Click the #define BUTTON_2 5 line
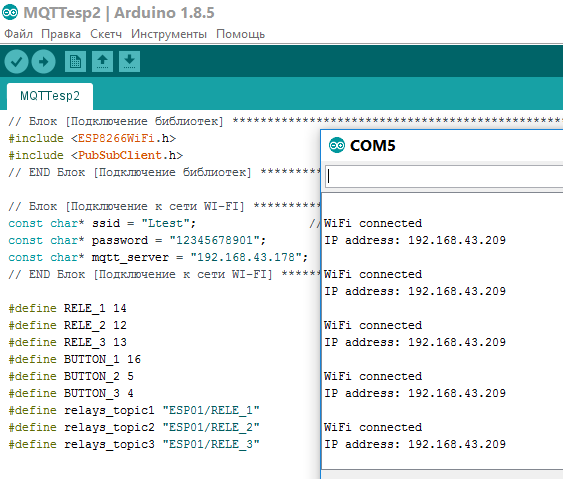Viewport: 563px width, 479px height. coord(71,376)
